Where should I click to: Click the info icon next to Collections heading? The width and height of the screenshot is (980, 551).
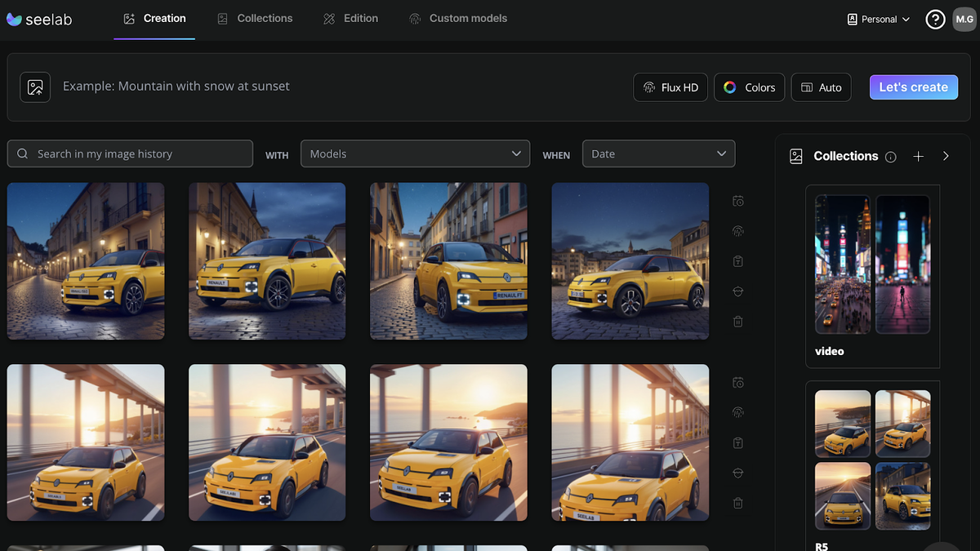point(891,157)
